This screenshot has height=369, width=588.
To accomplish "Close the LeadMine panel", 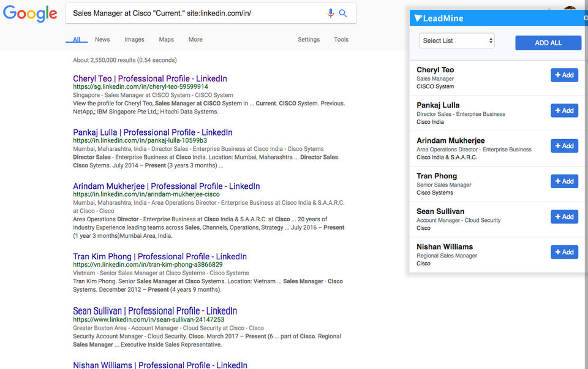I will pos(586,18).
